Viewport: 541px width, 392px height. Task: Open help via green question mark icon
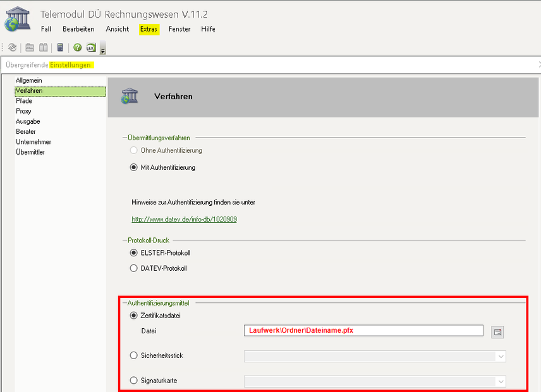coord(77,47)
